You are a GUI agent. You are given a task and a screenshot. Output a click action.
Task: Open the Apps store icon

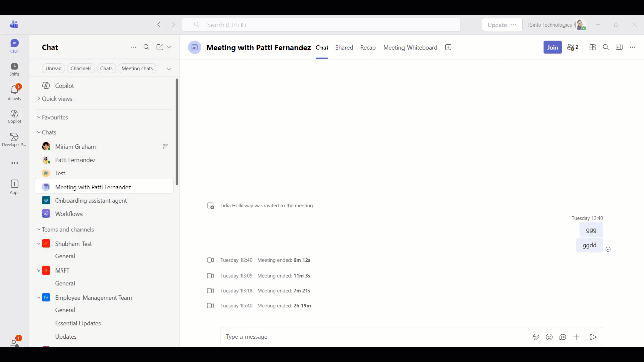tap(14, 187)
